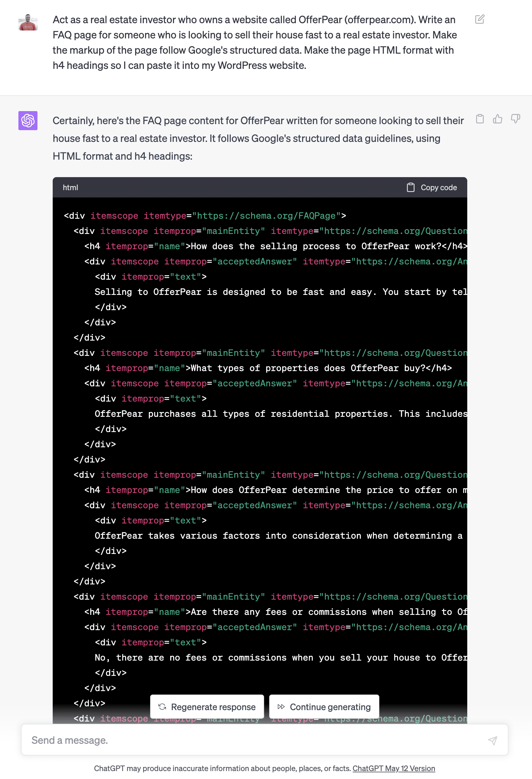This screenshot has height=779, width=532.
Task: Click the user prompt text about OfferPear
Action: (255, 43)
